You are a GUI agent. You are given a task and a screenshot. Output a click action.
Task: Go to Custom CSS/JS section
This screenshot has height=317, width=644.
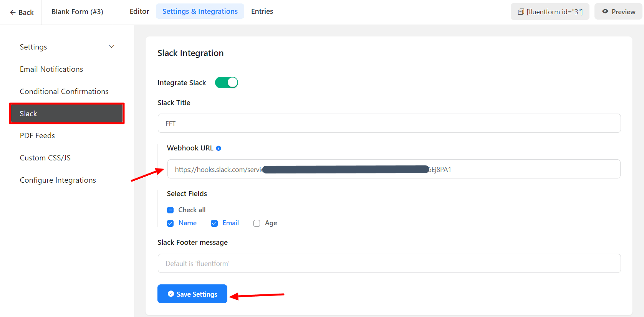[45, 158]
